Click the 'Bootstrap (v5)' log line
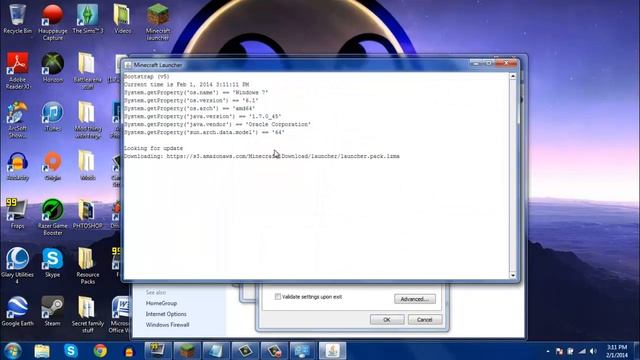Viewport: 640px width, 360px height. coord(147,76)
